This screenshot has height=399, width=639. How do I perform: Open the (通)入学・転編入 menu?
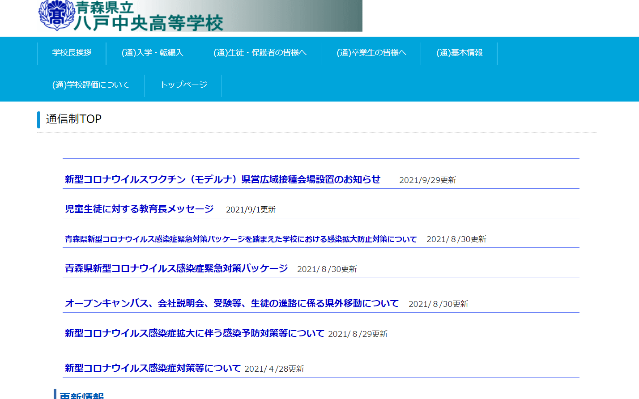[x=152, y=53]
